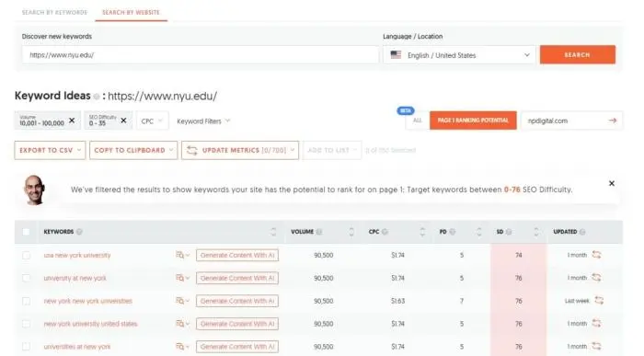Open 'new york new york universities' keyword link
Viewport: 644px width, 356px height.
pyautogui.click(x=88, y=301)
